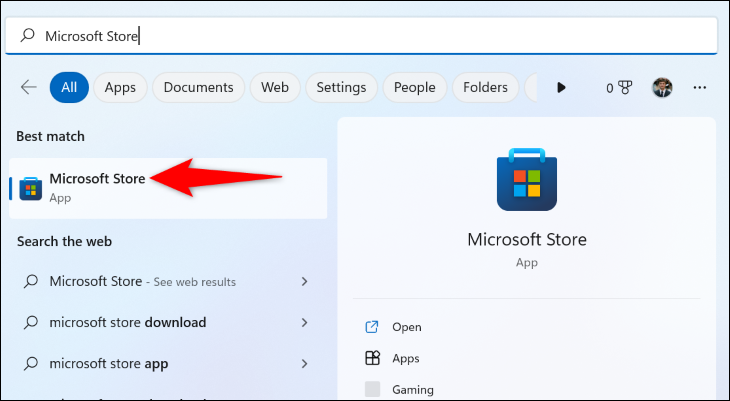
Task: Click the search magnifier icon in search box
Action: [x=27, y=35]
